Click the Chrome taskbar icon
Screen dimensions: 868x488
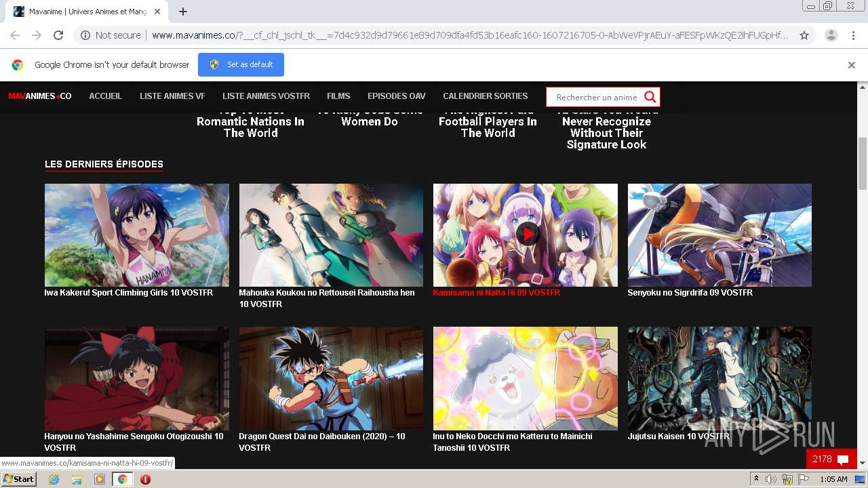[x=123, y=479]
